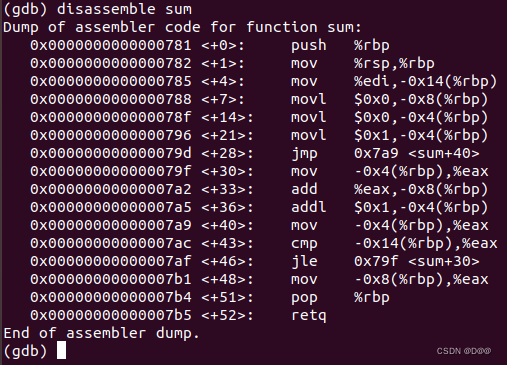Viewport: 507px width, 365px height.
Task: Click the 'push %rbp' instruction at <+0>
Action: pyautogui.click(x=340, y=46)
